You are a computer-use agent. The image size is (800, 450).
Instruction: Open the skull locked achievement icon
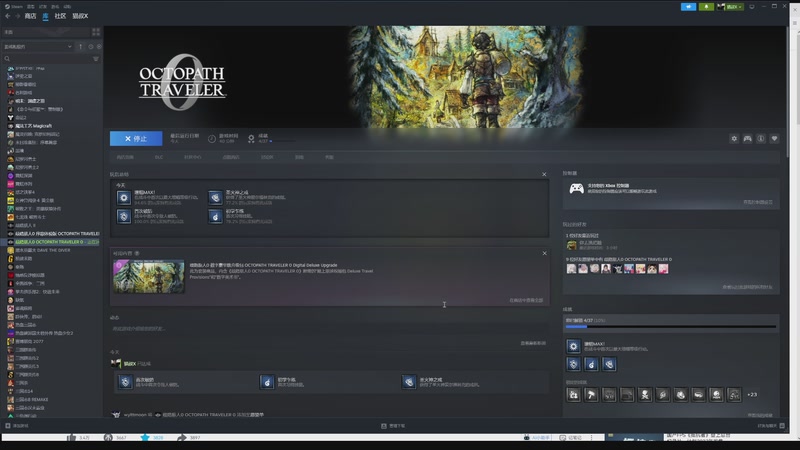[645, 394]
